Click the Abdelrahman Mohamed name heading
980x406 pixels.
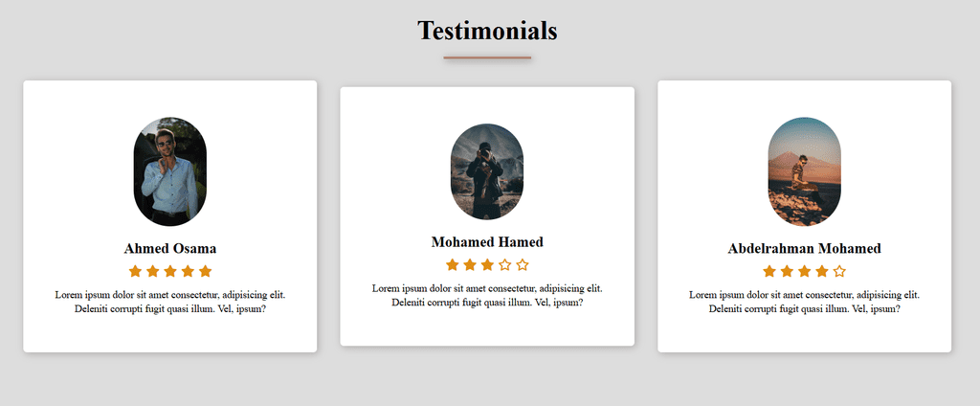[805, 248]
